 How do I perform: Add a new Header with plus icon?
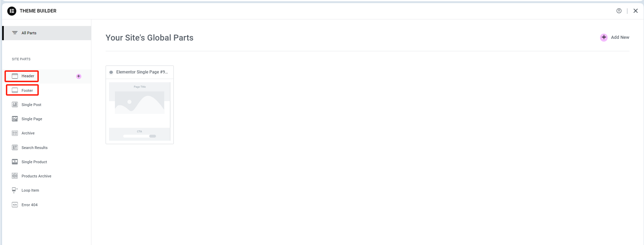(79, 76)
